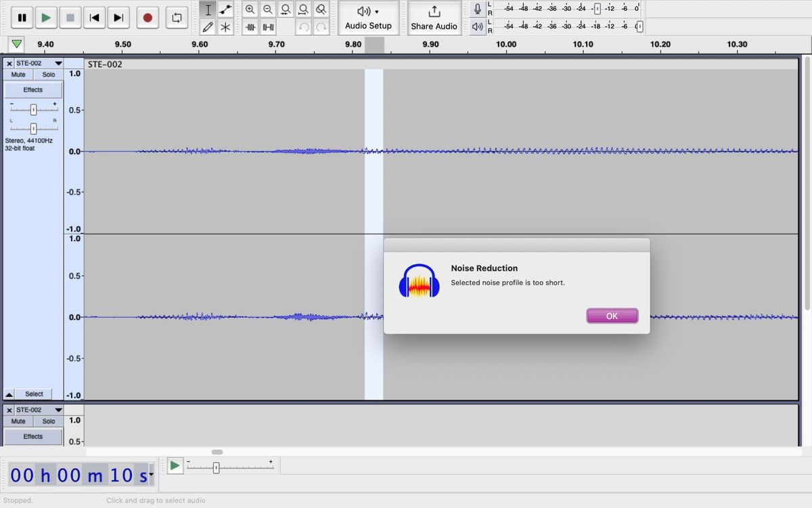The height and width of the screenshot is (508, 812).
Task: Dismiss the Noise Reduction dialog with OK
Action: (611, 316)
